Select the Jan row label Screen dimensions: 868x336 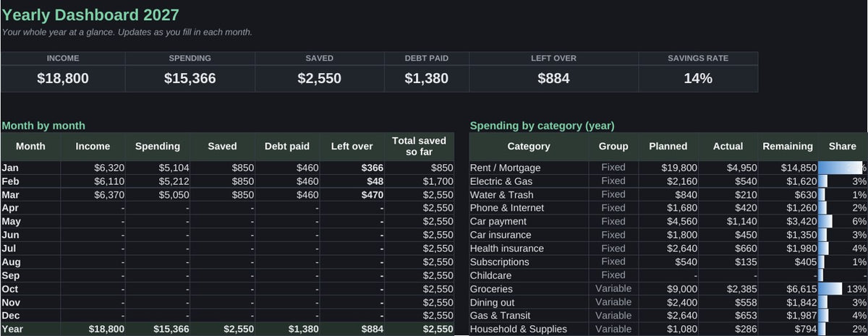click(30, 168)
